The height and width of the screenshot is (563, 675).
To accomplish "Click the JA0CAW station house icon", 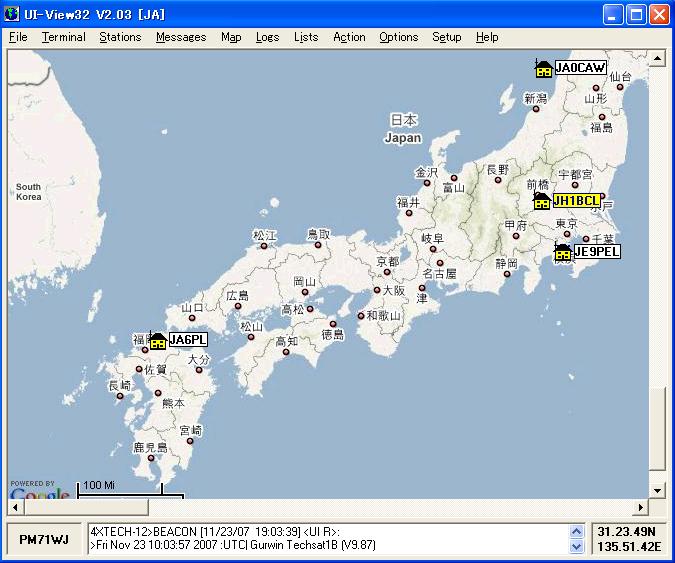I will pos(544,68).
